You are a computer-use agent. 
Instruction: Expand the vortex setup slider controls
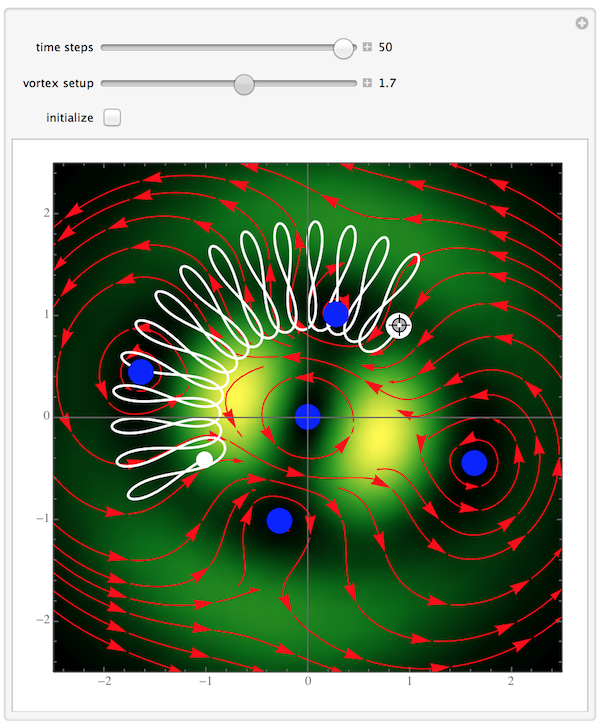(367, 83)
